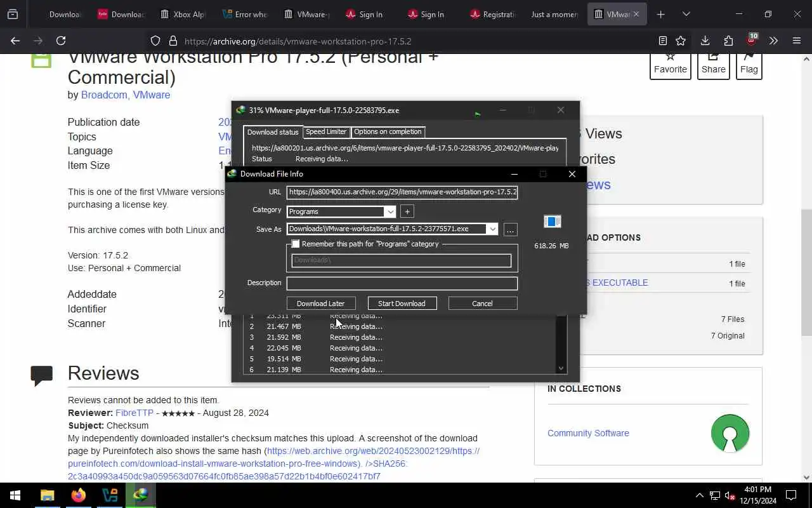The image size is (812, 508).
Task: Open Firefox downloads panel icon
Action: (x=705, y=41)
